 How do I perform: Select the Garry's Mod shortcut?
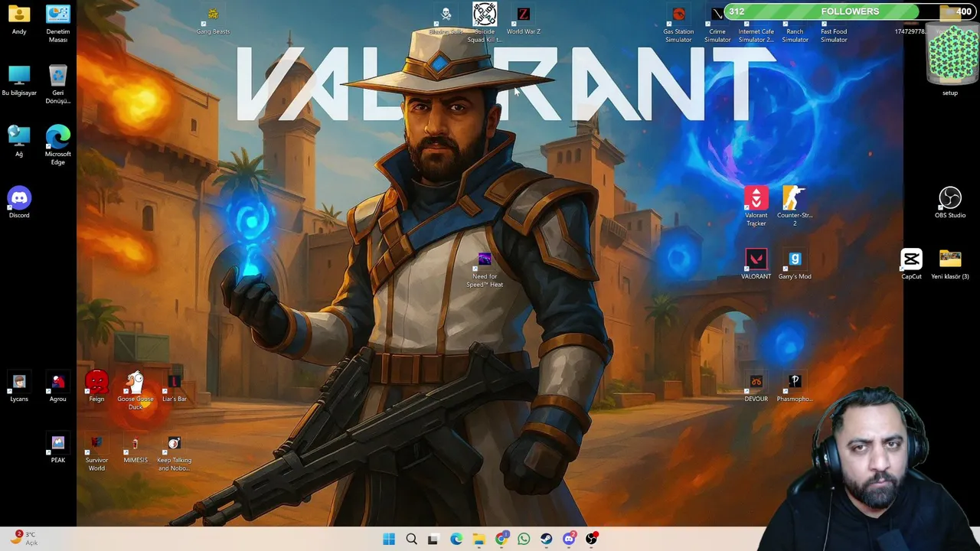[795, 264]
